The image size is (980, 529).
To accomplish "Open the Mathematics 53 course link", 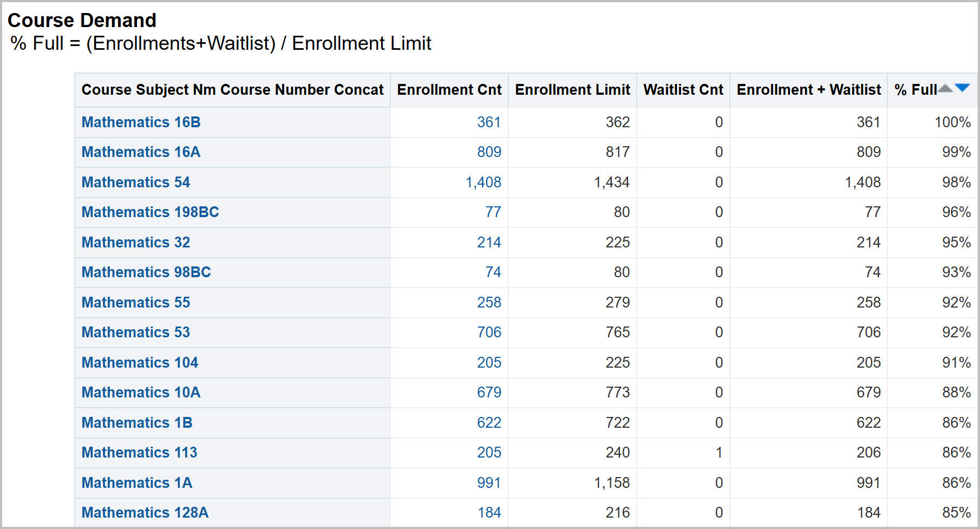I will click(x=135, y=332).
